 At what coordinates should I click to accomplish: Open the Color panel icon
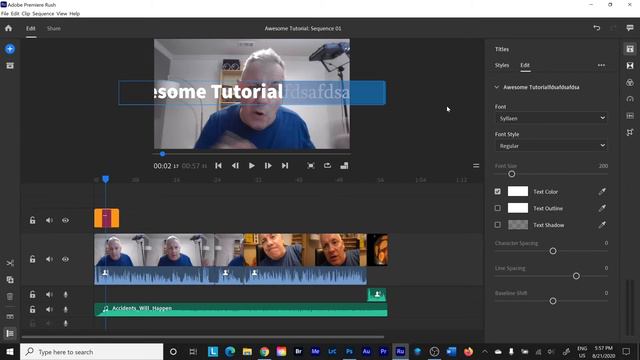tap(630, 82)
